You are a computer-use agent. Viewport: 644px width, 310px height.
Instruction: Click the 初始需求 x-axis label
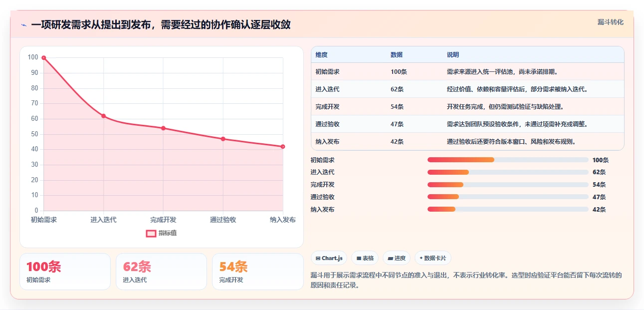coord(44,220)
